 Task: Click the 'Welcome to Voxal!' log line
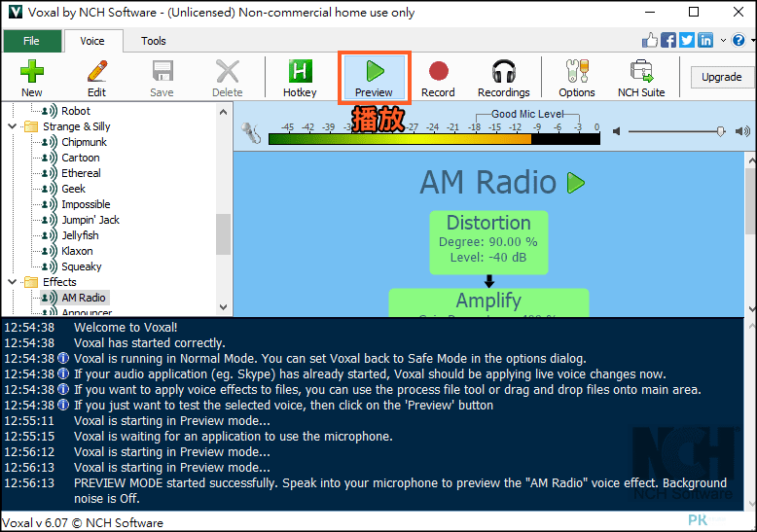(x=126, y=328)
